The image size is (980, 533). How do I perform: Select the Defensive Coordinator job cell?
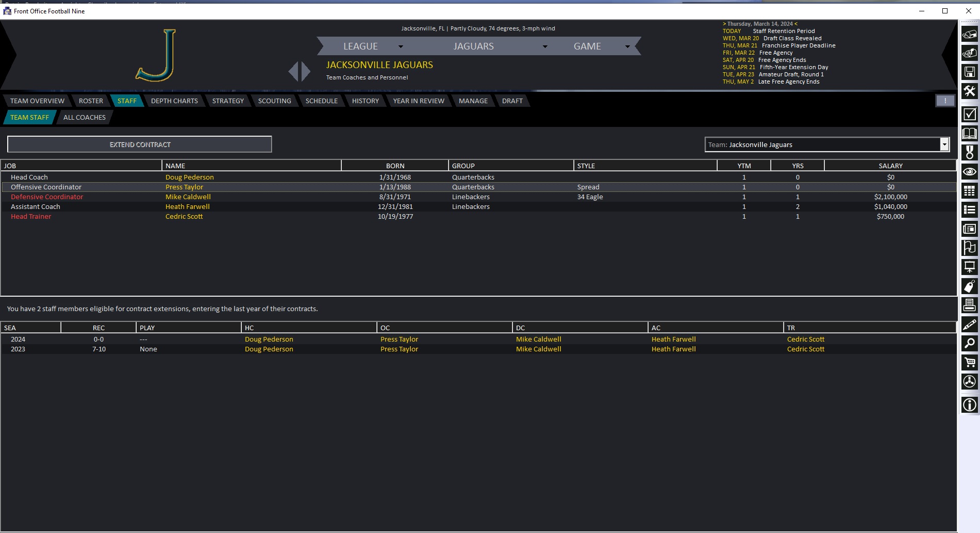[47, 197]
